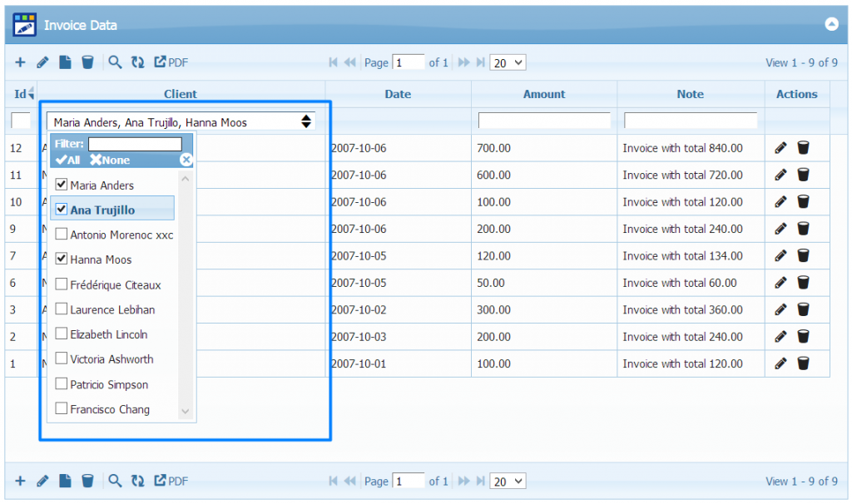Click the add new record plus icon in top toolbar
852x504 pixels.
coord(21,62)
